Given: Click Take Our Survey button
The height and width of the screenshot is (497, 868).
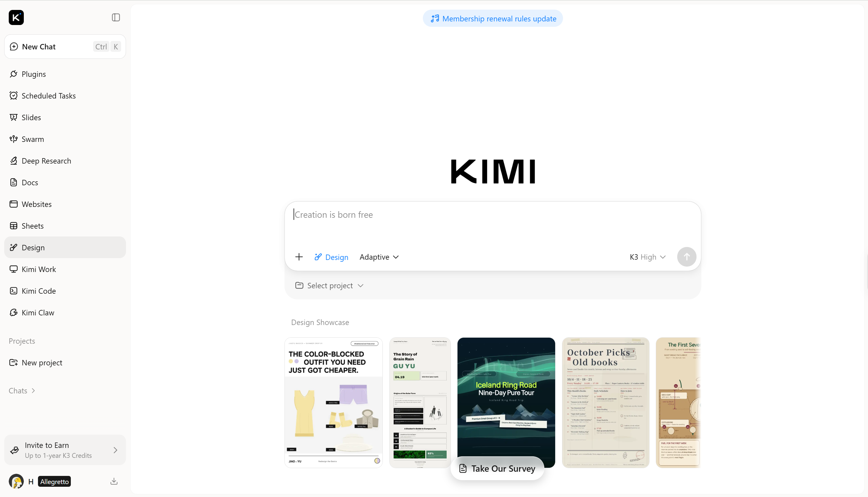Looking at the screenshot, I should [x=497, y=468].
